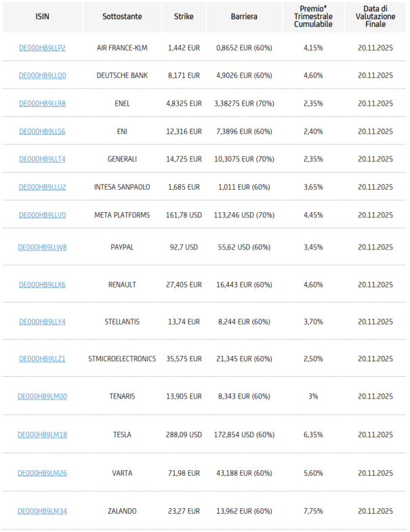Open ISIN link DE000HB9LLP2
Image resolution: width=410 pixels, height=532 pixels.
pyautogui.click(x=43, y=48)
